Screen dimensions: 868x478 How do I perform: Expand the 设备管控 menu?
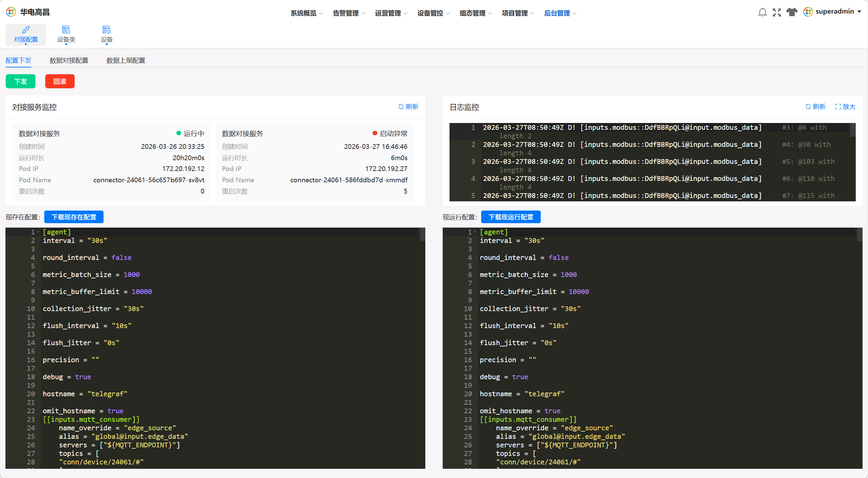pos(433,13)
